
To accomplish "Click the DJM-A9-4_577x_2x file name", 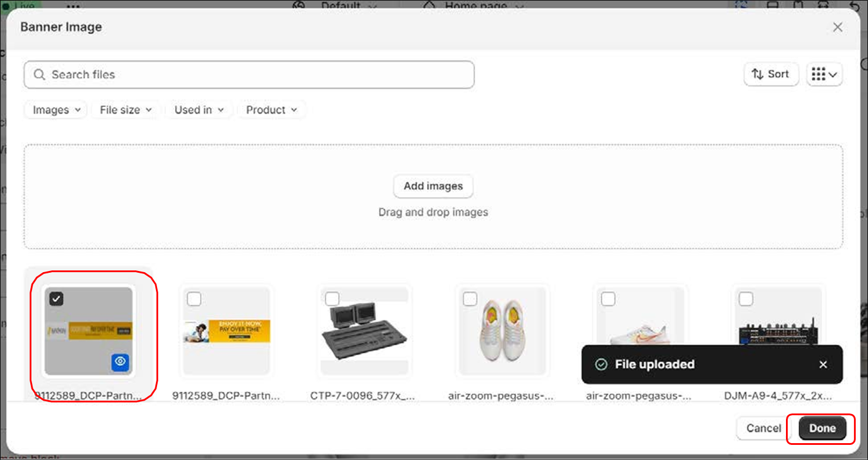I will coord(778,395).
